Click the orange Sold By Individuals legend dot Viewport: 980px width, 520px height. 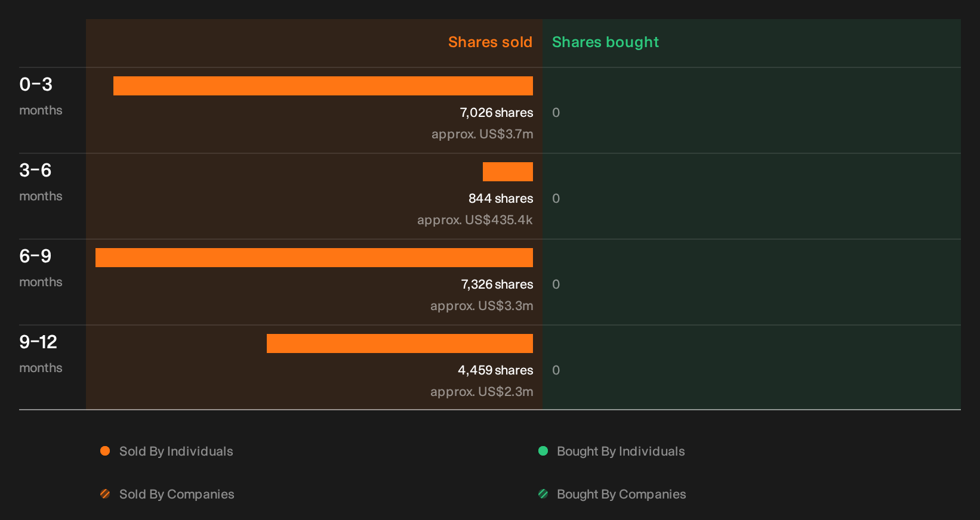pos(105,451)
